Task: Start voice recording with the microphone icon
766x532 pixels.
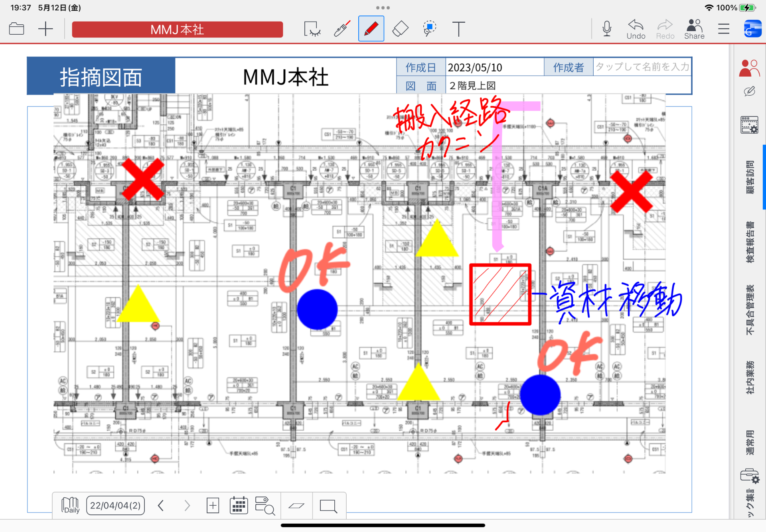Action: [x=606, y=28]
